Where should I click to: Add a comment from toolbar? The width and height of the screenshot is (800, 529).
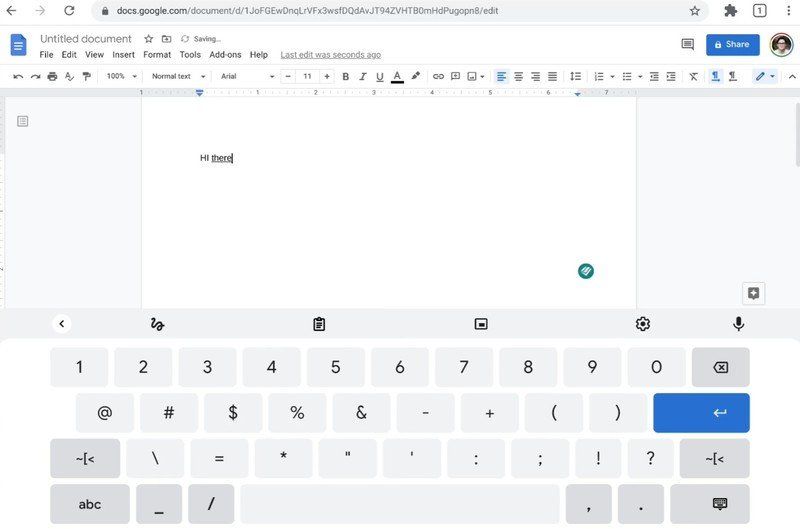[x=455, y=77]
